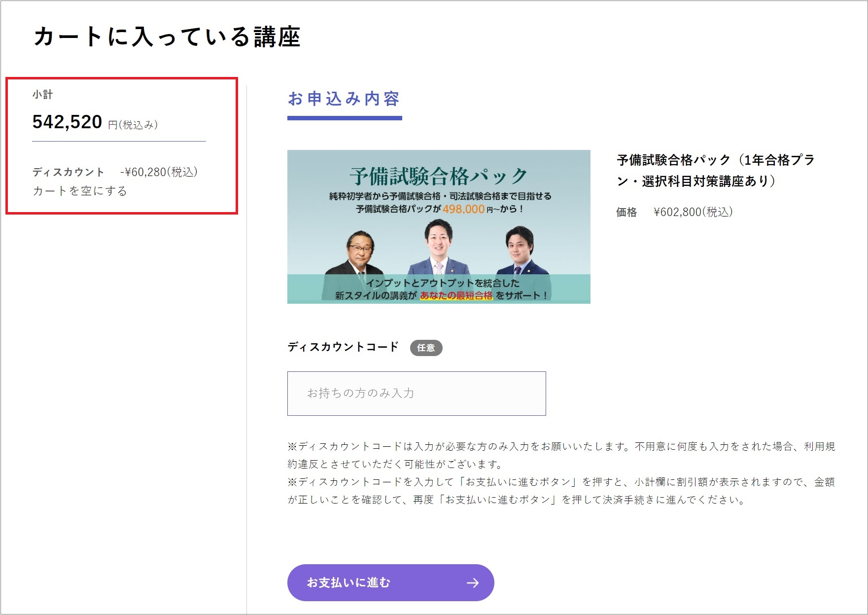Screen dimensions: 868x615
Task: Click the 任意 optional badge
Action: (426, 348)
